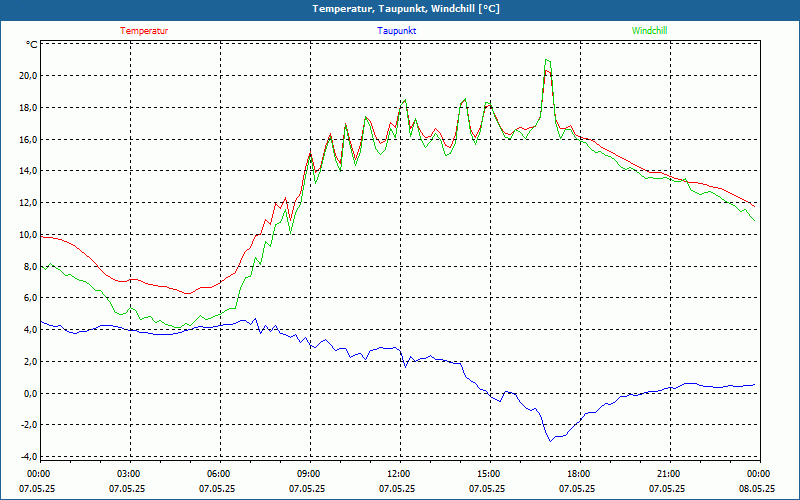Click the 10,0 y-axis value

pos(28,235)
